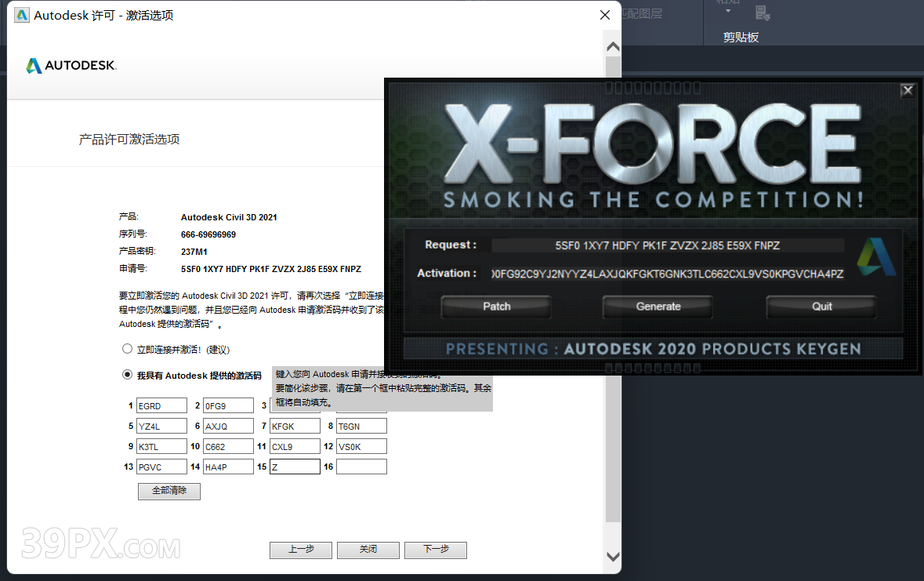Select the 我具有 Autodesk 提供的激活码 radio option
924x581 pixels.
[x=127, y=375]
